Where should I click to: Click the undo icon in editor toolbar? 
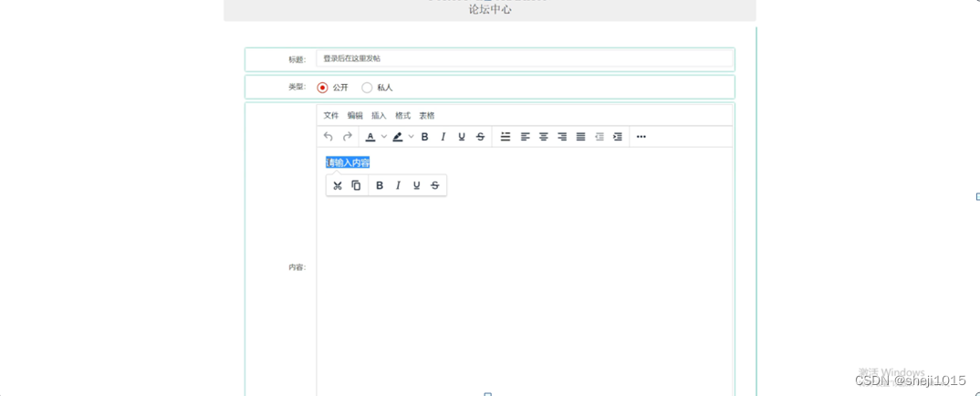328,137
